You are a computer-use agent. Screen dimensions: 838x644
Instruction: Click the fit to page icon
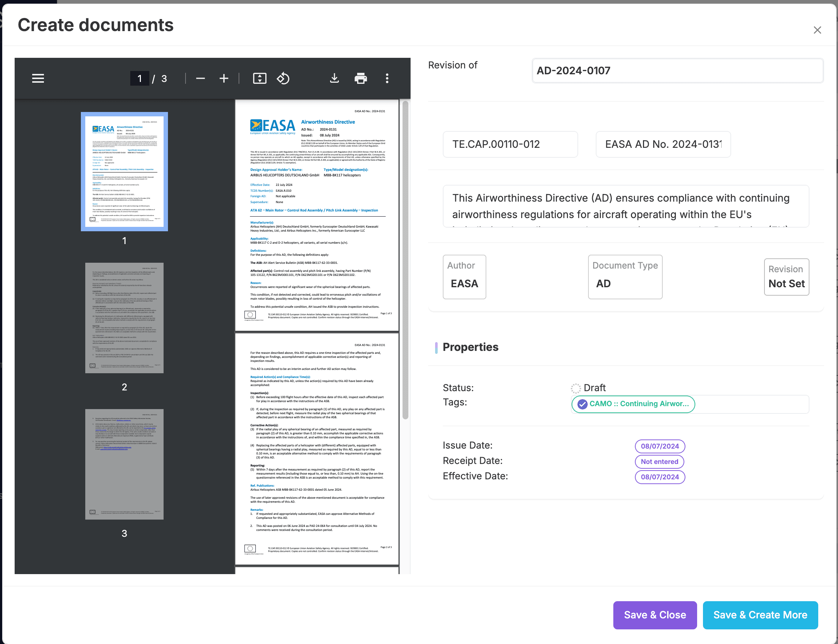[259, 79]
